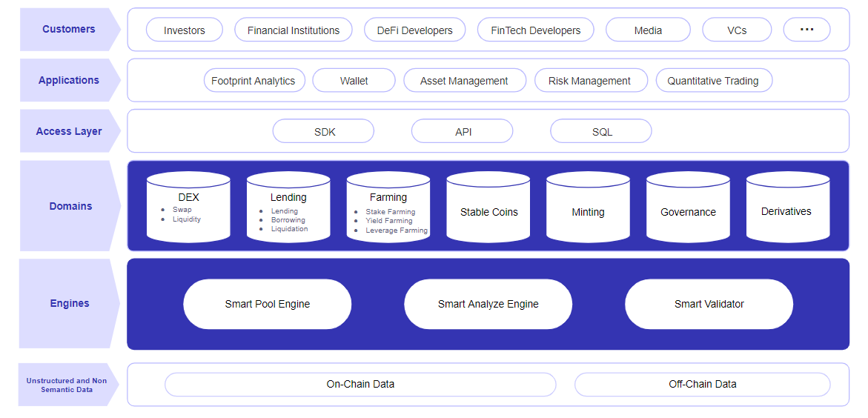Select the Customers layer label
Image resolution: width=868 pixels, height=418 pixels.
click(69, 30)
